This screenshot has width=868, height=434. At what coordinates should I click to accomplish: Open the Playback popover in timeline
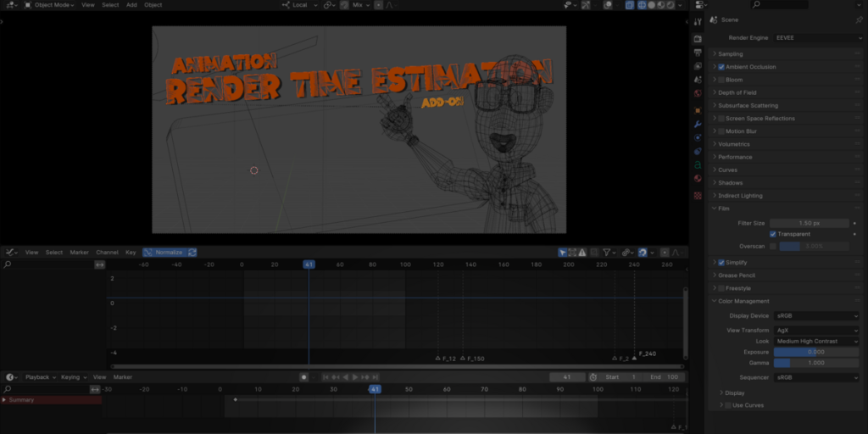tap(41, 377)
